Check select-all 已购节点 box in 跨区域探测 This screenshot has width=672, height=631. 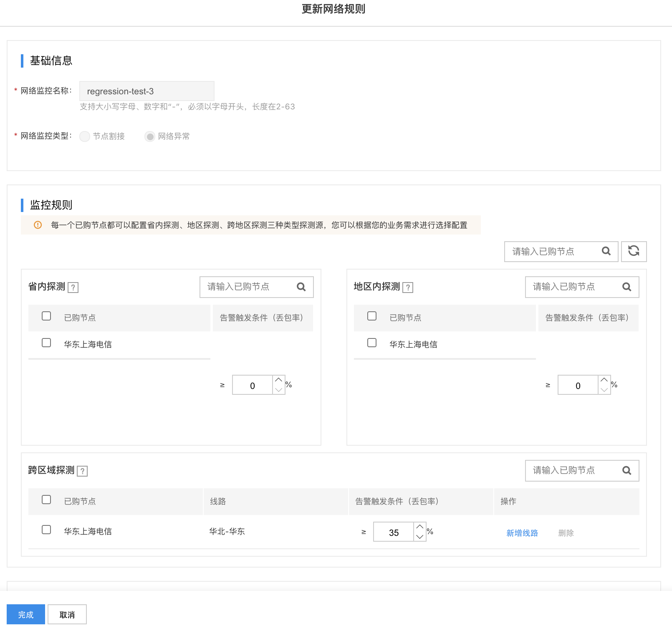46,500
